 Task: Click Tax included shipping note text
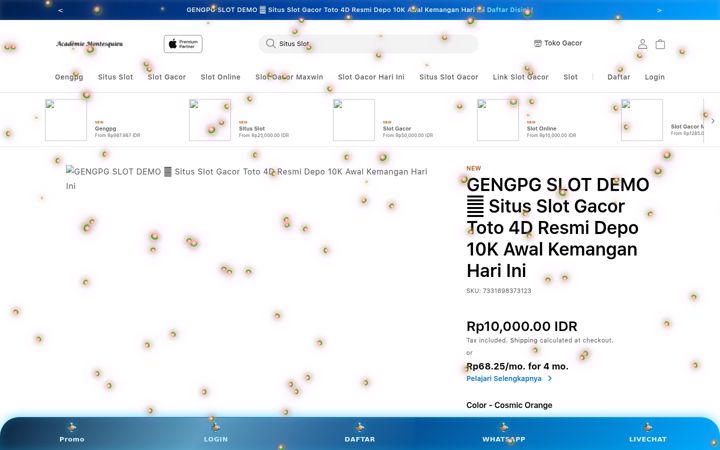(x=540, y=341)
